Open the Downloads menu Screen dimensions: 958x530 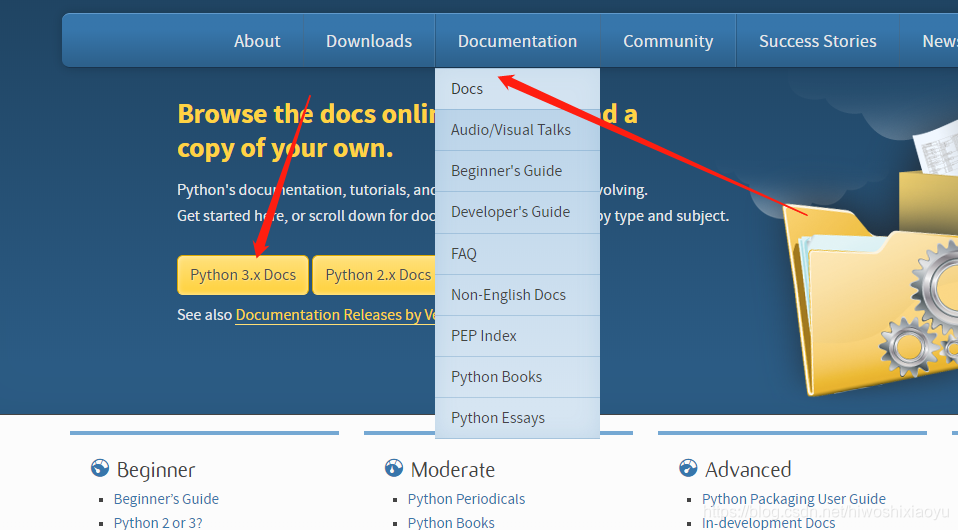369,41
